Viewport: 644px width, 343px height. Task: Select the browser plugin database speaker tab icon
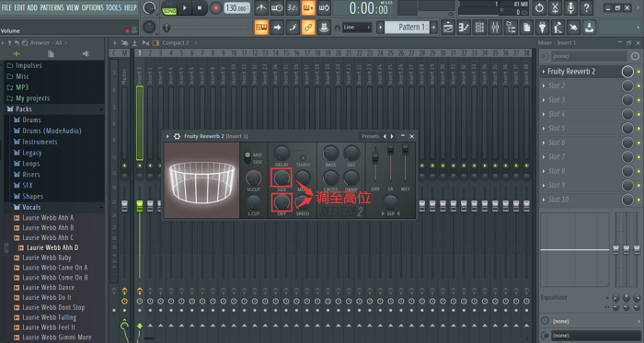tap(86, 53)
